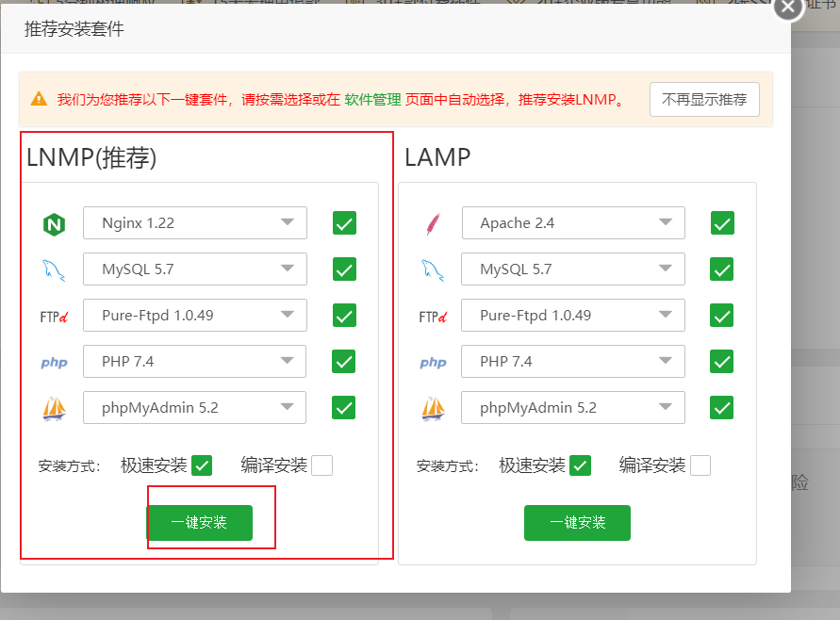Click the LNMP(推荐) heading

pyautogui.click(x=91, y=157)
